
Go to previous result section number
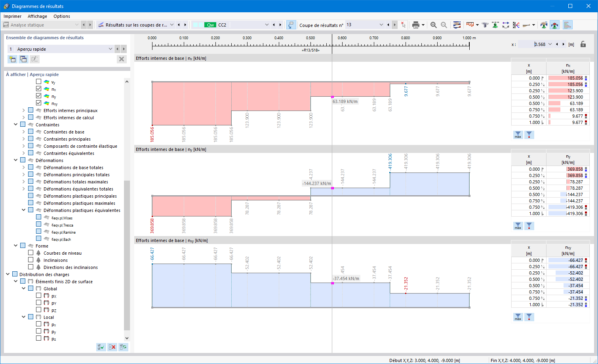pyautogui.click(x=388, y=25)
